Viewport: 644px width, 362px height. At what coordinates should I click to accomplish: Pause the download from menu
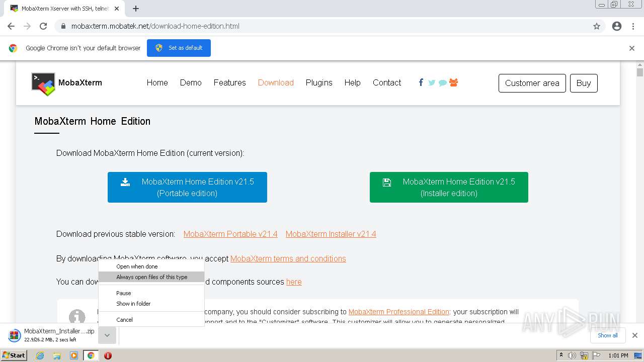tap(151, 293)
